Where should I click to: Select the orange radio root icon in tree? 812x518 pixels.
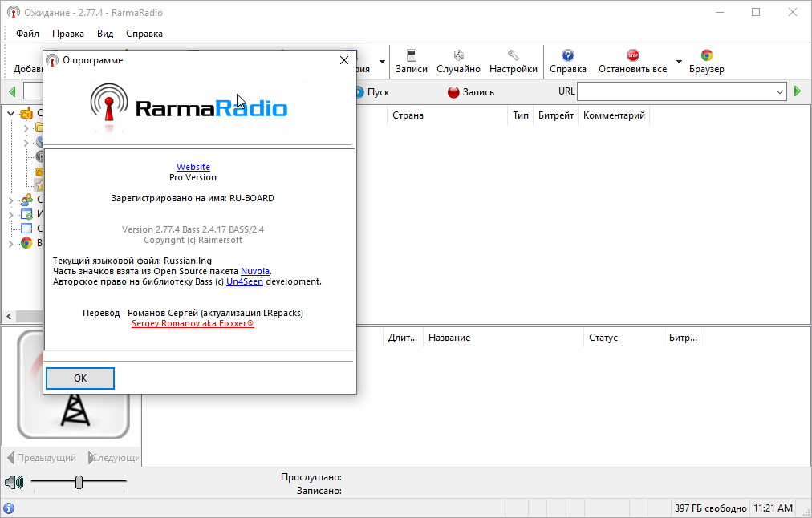point(26,113)
